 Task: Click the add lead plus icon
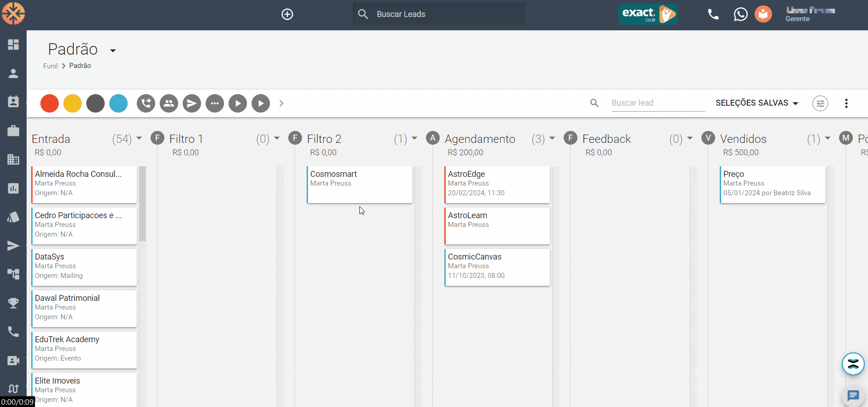(287, 14)
